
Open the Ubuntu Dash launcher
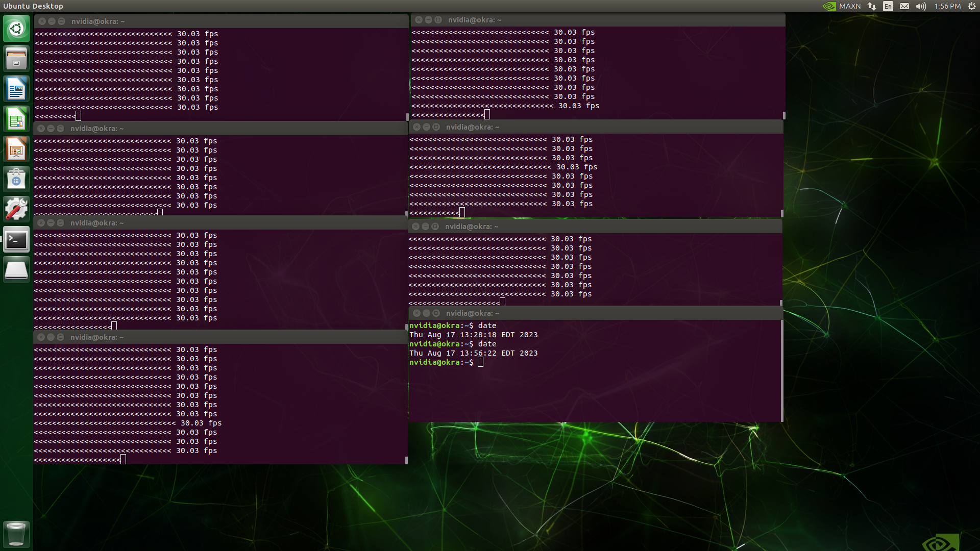[16, 29]
